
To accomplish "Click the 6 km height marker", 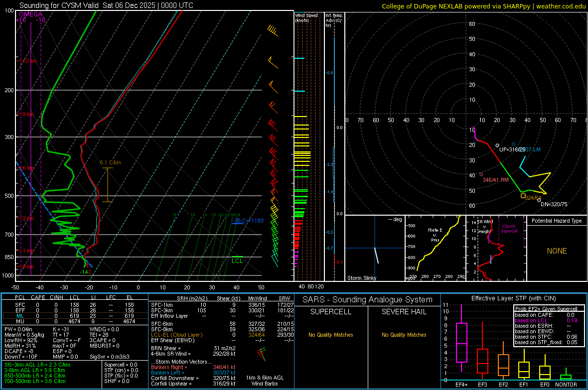I will pyautogui.click(x=28, y=168).
